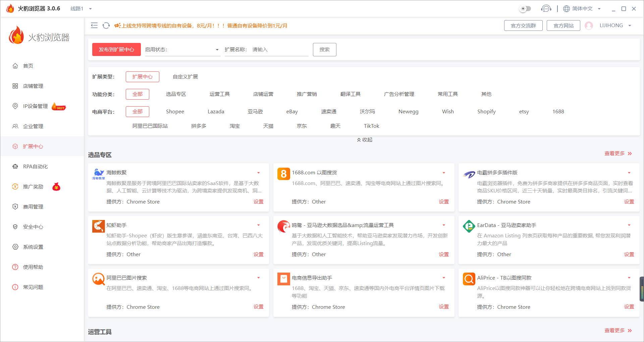Click the 扩展中心 cube icon

(15, 146)
